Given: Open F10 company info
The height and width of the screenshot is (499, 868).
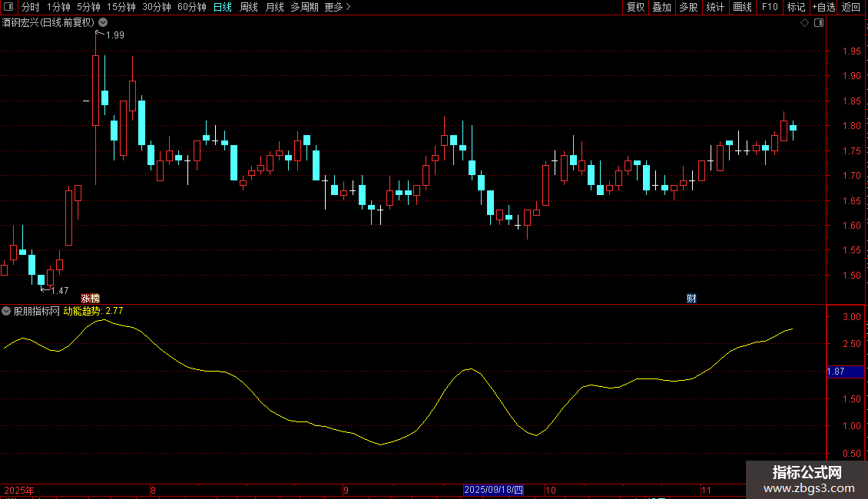Looking at the screenshot, I should [770, 7].
